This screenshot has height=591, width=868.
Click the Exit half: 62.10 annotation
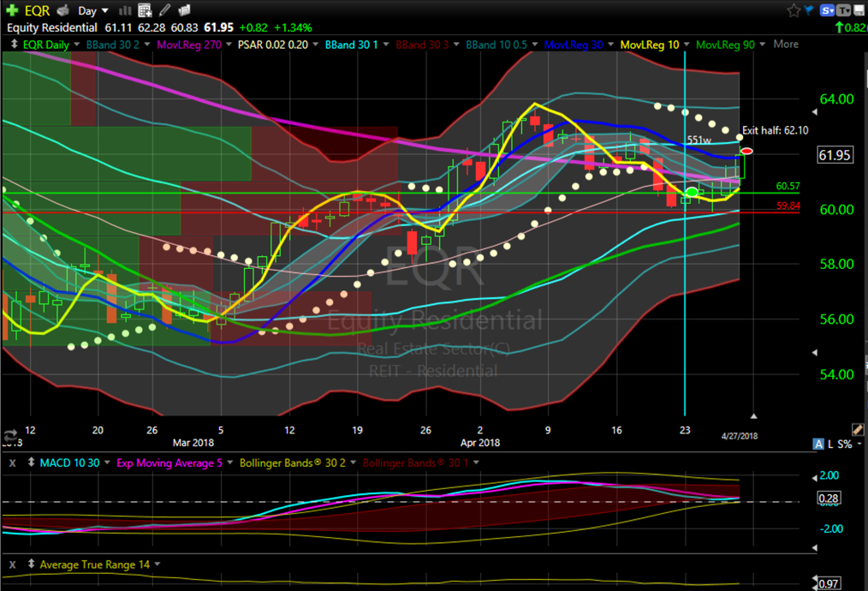pos(775,130)
